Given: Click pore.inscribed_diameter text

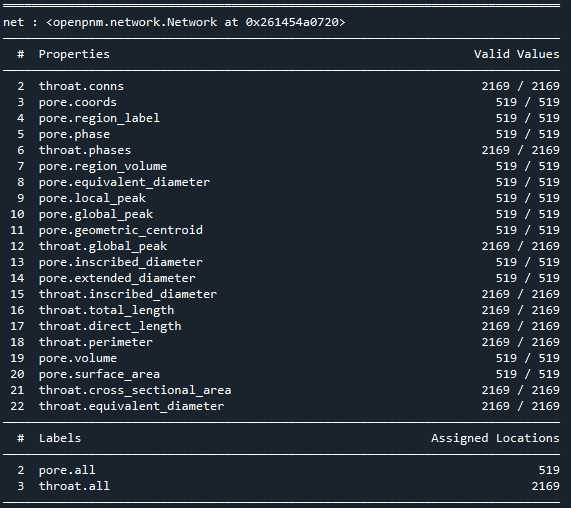Looking at the screenshot, I should (121, 263).
